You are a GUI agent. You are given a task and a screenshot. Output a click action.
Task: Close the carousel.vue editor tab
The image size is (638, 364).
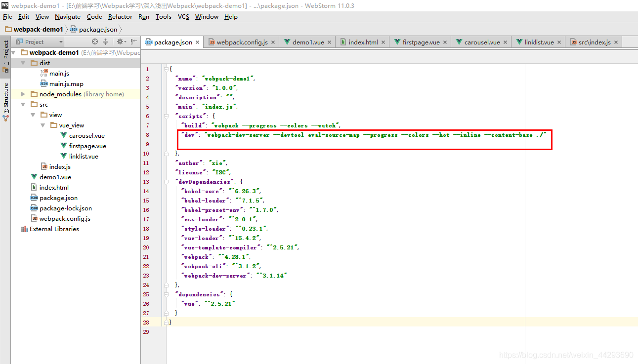click(505, 42)
